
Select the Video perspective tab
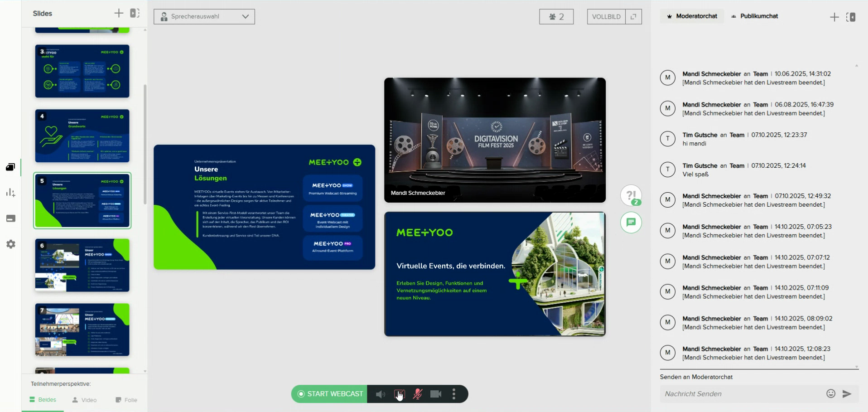pyautogui.click(x=85, y=400)
